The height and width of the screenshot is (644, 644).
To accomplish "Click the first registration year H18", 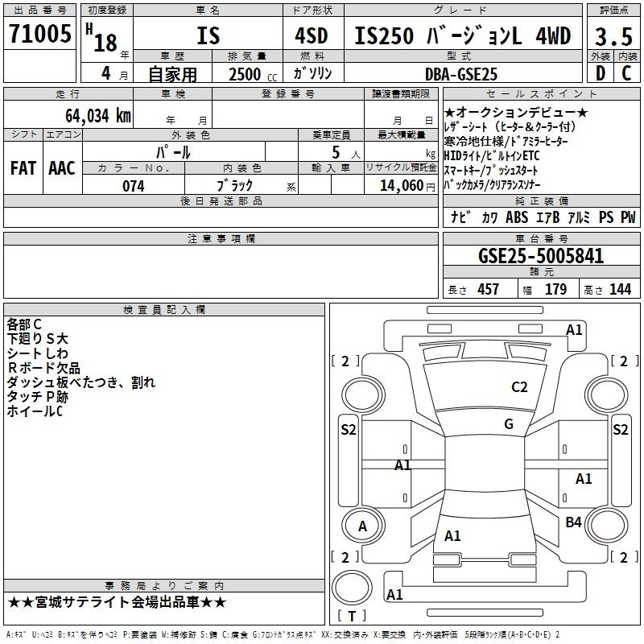I will pos(102,39).
